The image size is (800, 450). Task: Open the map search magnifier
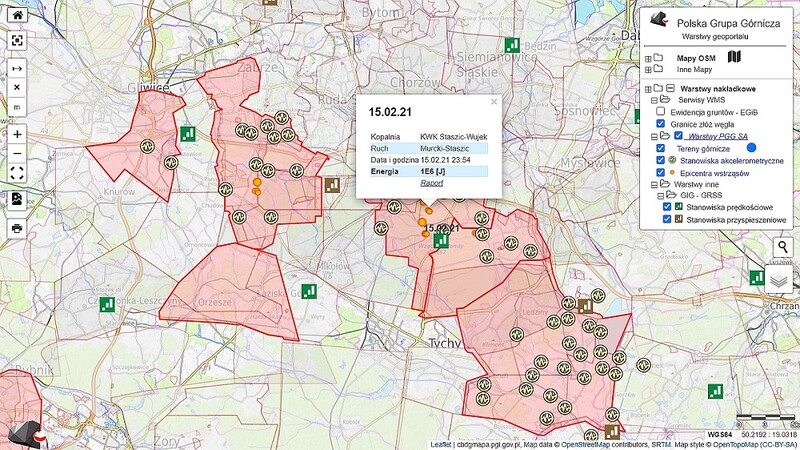(783, 247)
